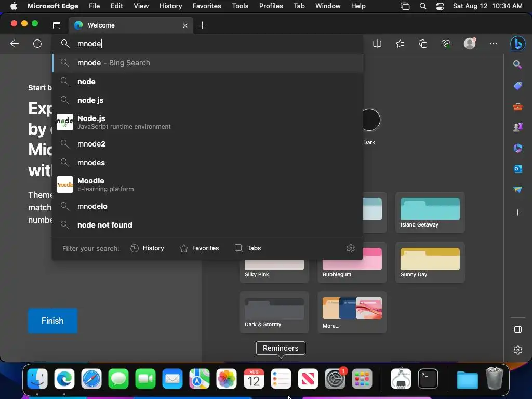Choose the 'node js' suggestion
This screenshot has height=399, width=532.
pyautogui.click(x=207, y=100)
